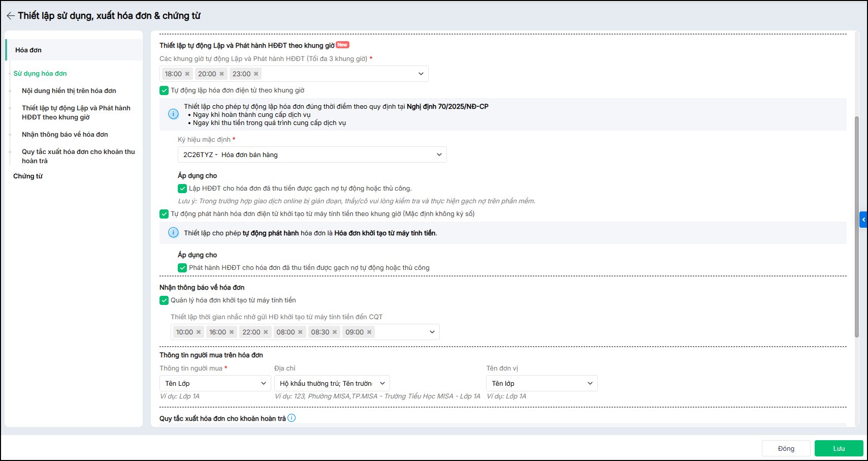This screenshot has width=868, height=461.
Task: Remove the 20:00 time slot tag
Action: (x=221, y=74)
